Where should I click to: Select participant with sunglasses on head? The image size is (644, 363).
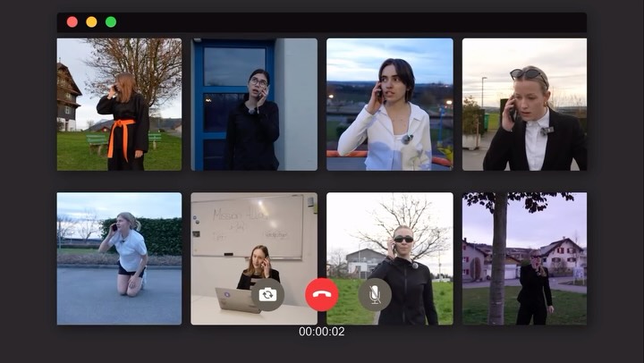(x=524, y=104)
